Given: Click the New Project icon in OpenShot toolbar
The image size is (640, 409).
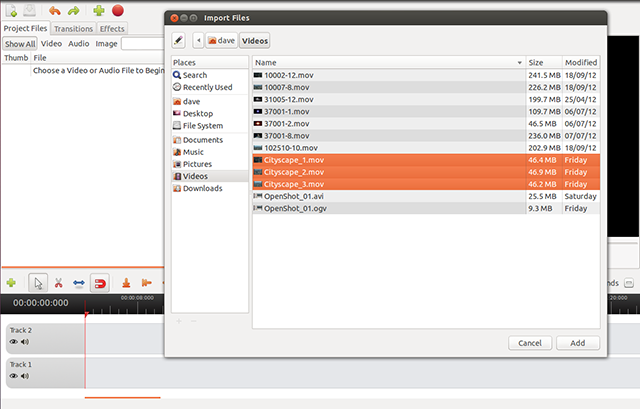Looking at the screenshot, I should pos(11,10).
